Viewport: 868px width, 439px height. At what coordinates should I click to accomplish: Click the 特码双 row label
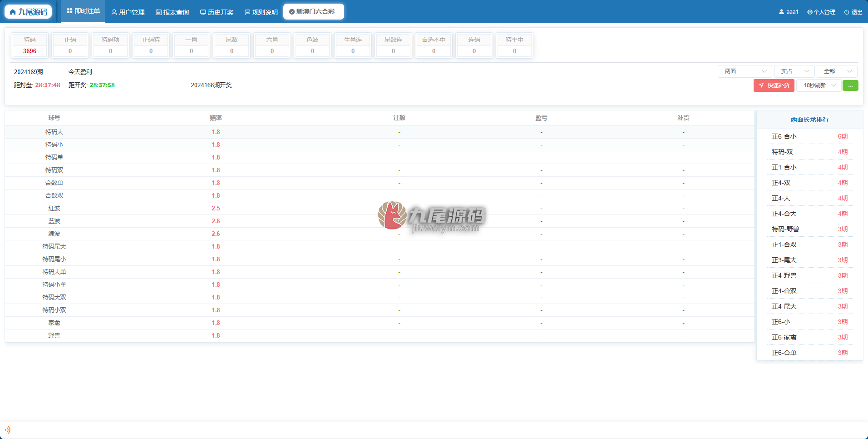pos(54,170)
